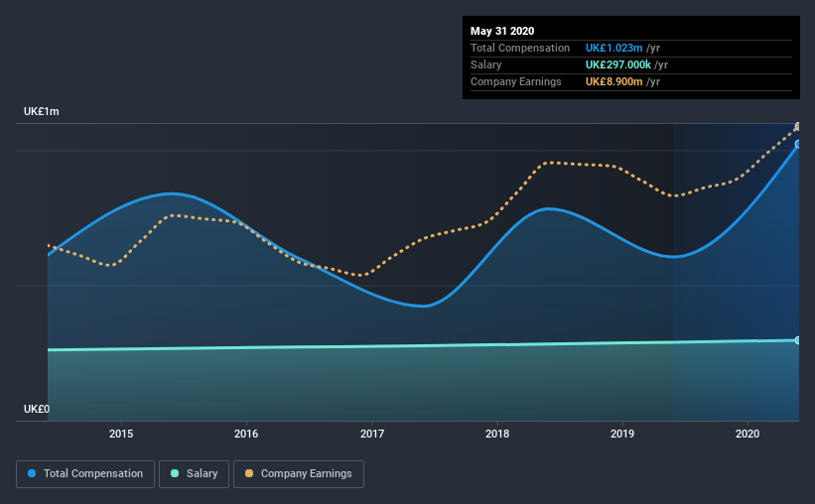Click the Company Earnings tooltip row label
The height and width of the screenshot is (504, 815).
(x=515, y=81)
